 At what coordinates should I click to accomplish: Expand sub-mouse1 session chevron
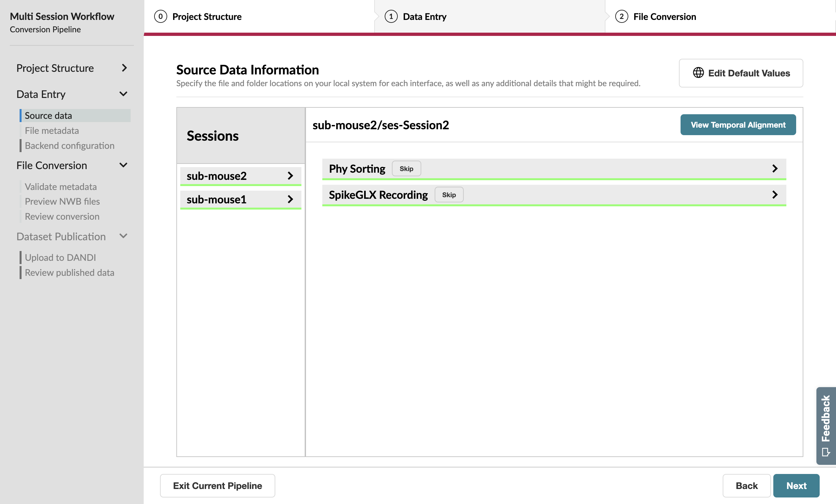(x=290, y=199)
